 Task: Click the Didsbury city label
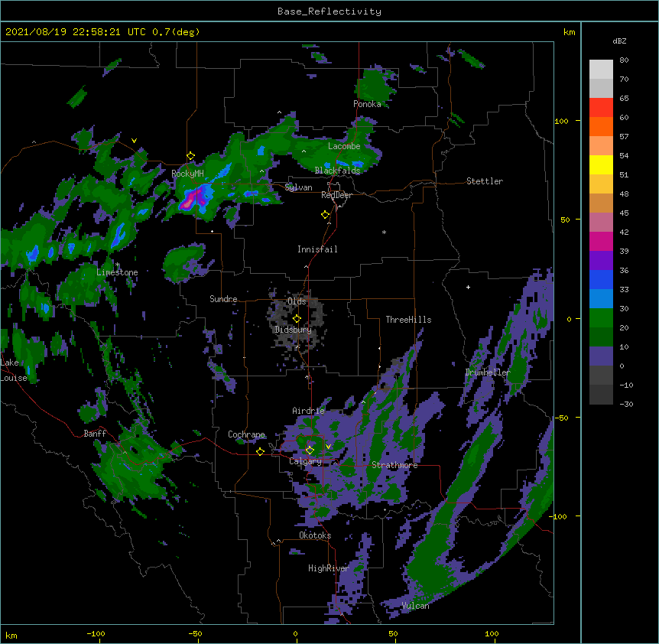click(x=294, y=330)
